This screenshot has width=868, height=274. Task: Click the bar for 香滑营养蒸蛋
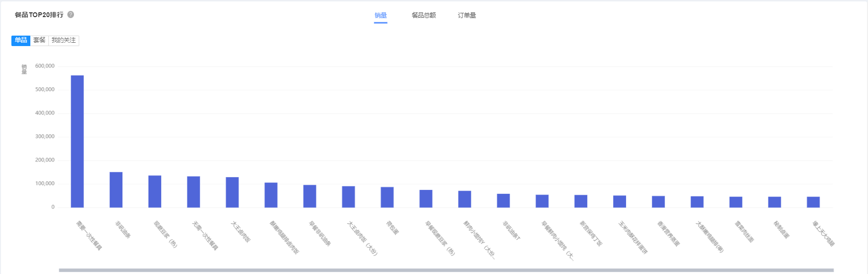coord(658,202)
